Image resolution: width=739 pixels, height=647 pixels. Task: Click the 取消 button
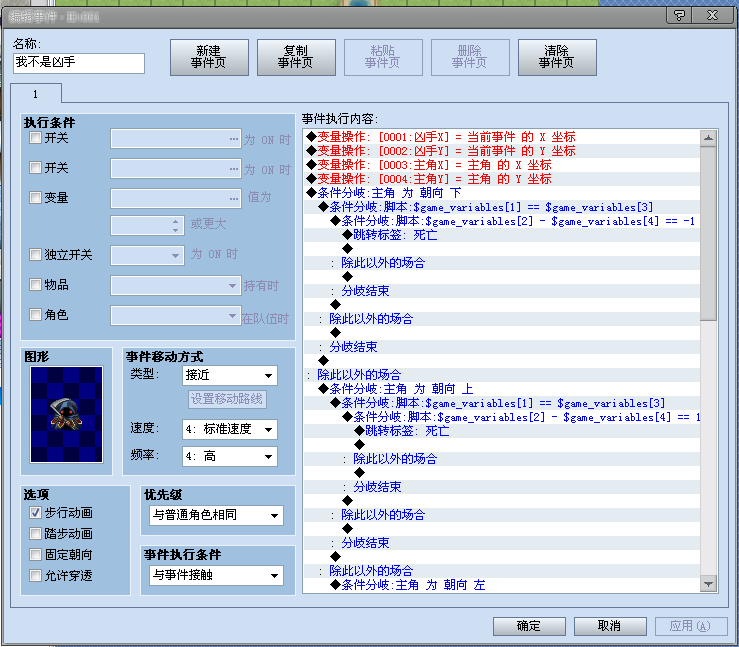(x=610, y=626)
